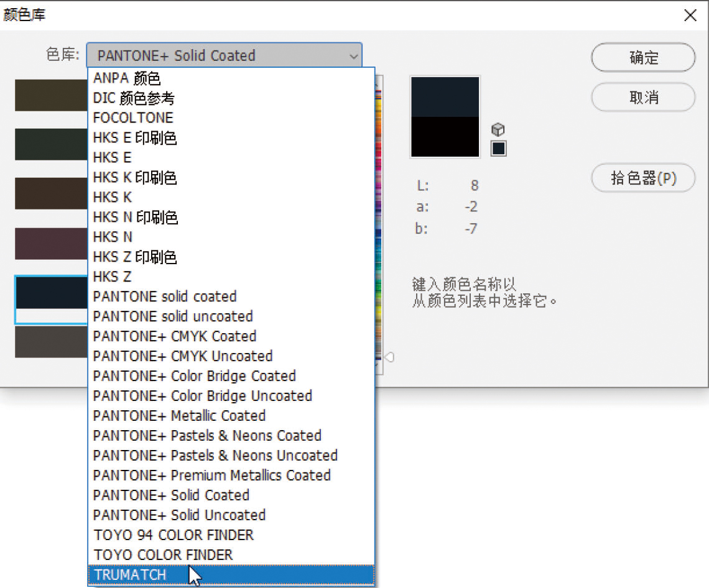Select PANTONE+ Premium Metallics Coated
Screen dimensions: 709x588
[231, 476]
